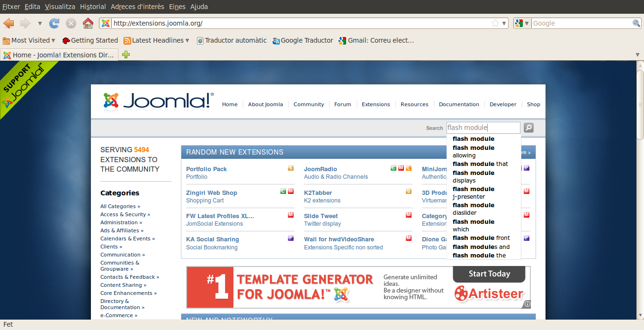Click the Stop loading icon
Image resolution: width=644 pixels, height=330 pixels.
click(71, 23)
